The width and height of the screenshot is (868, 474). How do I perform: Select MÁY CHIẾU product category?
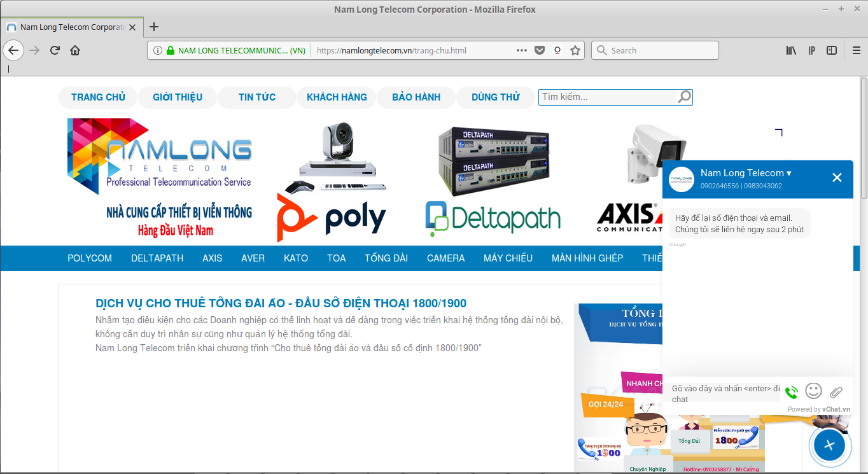click(x=508, y=258)
